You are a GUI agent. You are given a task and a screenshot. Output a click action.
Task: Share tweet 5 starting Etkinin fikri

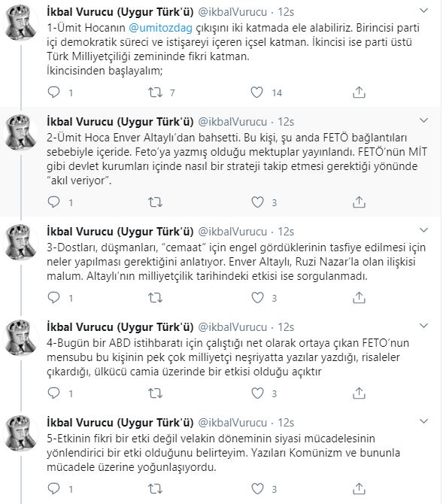[x=359, y=488]
